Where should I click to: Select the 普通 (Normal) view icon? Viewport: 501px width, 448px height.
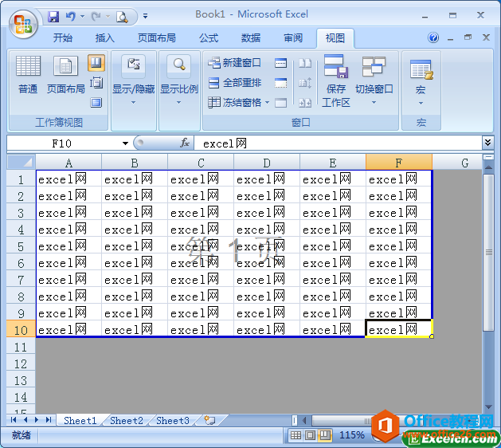[29, 75]
